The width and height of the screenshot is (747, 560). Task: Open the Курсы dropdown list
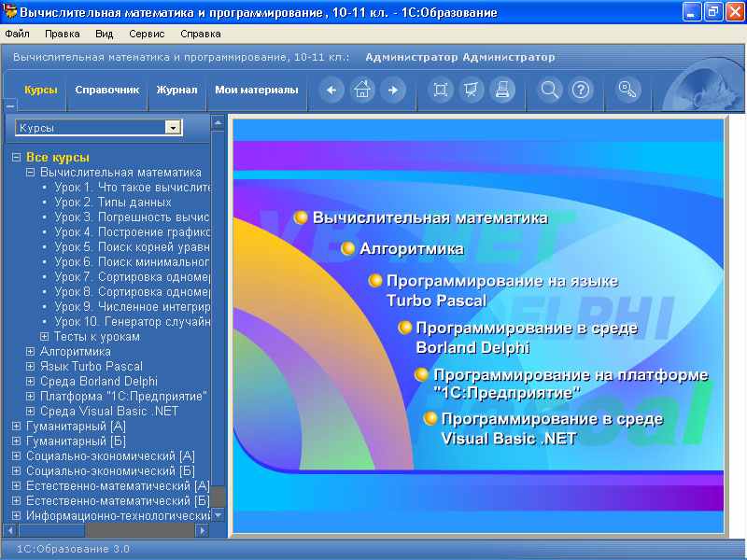pyautogui.click(x=173, y=127)
